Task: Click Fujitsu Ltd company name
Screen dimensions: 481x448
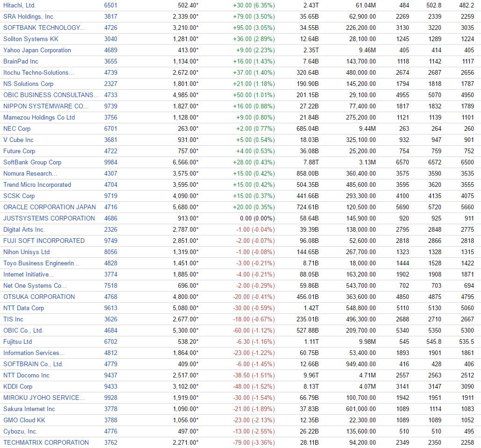Action: [17, 341]
